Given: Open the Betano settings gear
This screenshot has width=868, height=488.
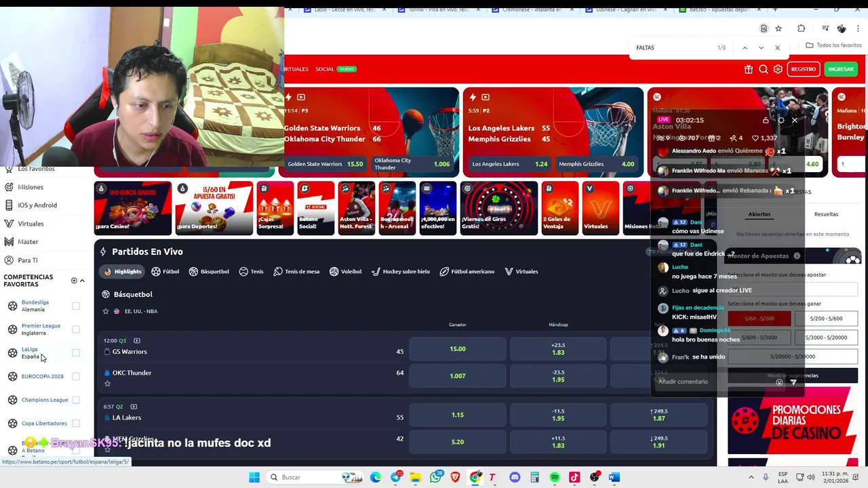Looking at the screenshot, I should pyautogui.click(x=778, y=69).
